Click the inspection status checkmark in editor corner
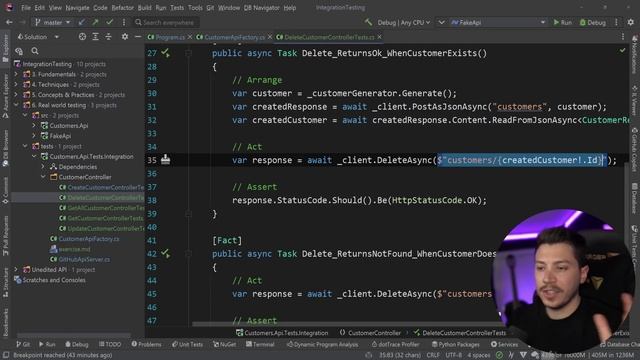The image size is (640, 360). tap(622, 50)
